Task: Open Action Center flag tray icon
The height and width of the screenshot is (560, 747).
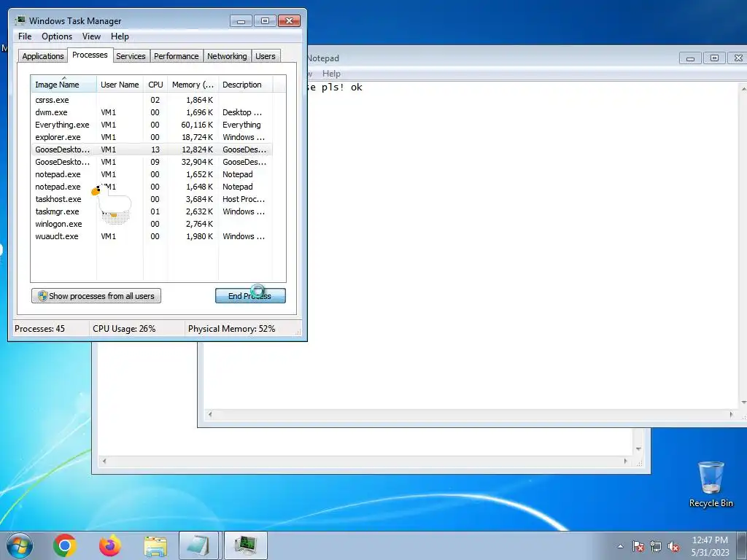Action: pyautogui.click(x=638, y=546)
